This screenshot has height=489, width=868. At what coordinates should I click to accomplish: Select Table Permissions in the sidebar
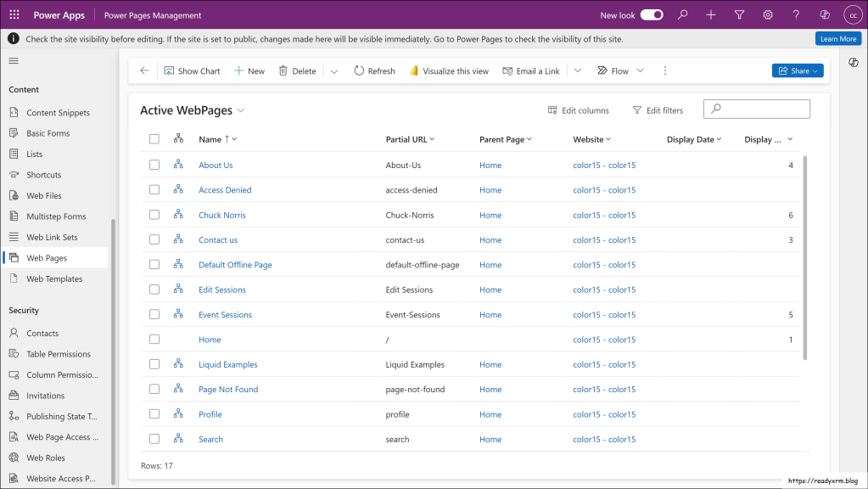tap(58, 354)
